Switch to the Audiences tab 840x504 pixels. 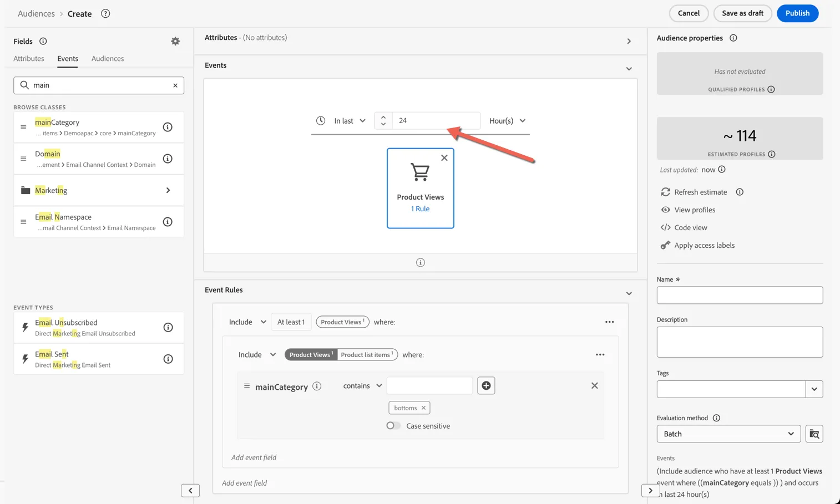coord(108,58)
